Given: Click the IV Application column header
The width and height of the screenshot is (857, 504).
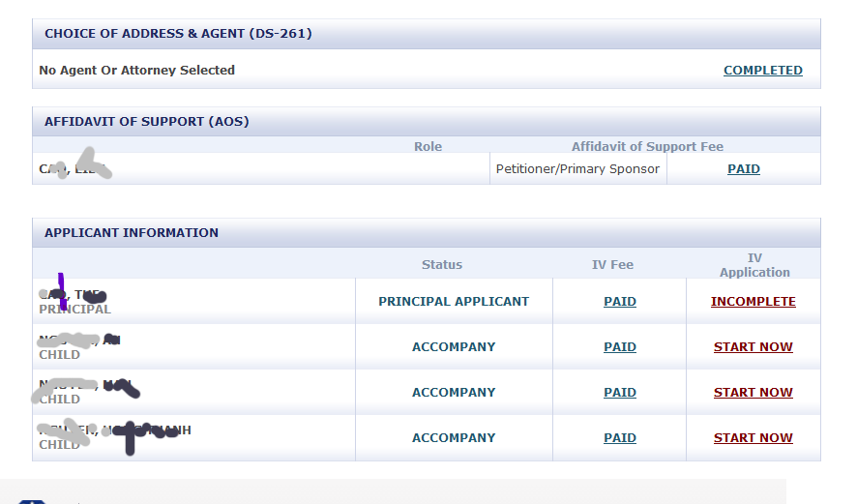Looking at the screenshot, I should (x=754, y=265).
